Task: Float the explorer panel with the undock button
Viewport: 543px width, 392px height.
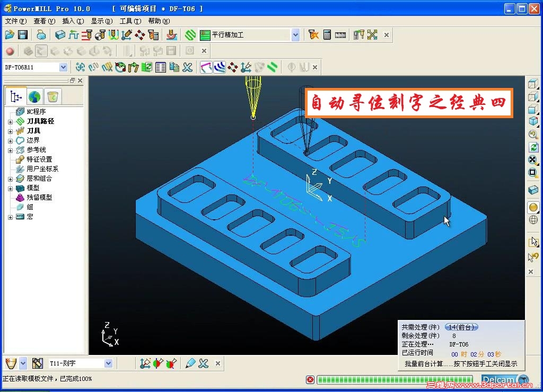Action: click(x=72, y=81)
